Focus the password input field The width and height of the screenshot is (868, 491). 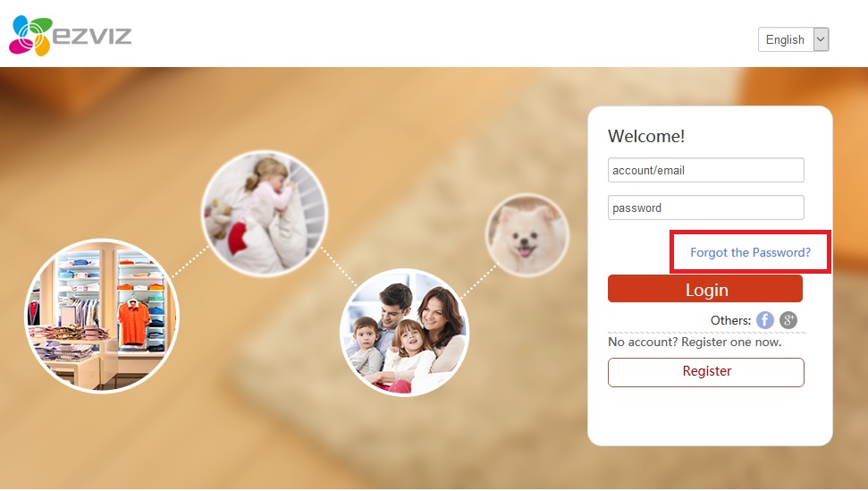coord(706,207)
